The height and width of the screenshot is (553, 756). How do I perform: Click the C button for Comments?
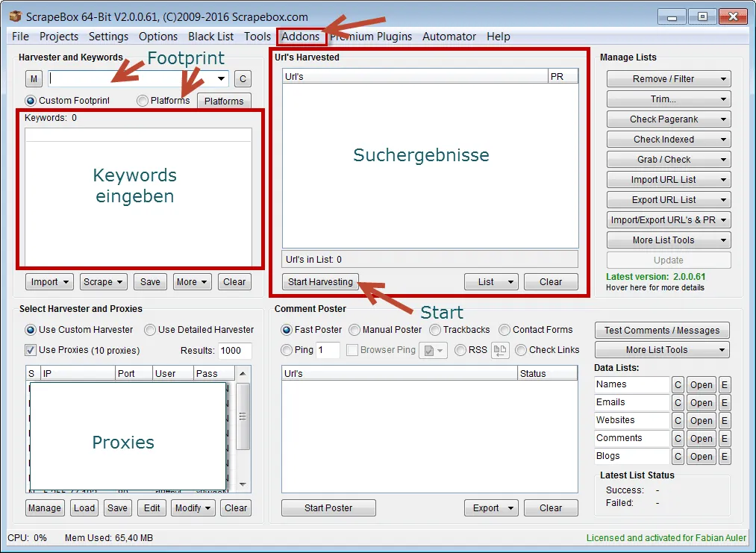(x=678, y=438)
